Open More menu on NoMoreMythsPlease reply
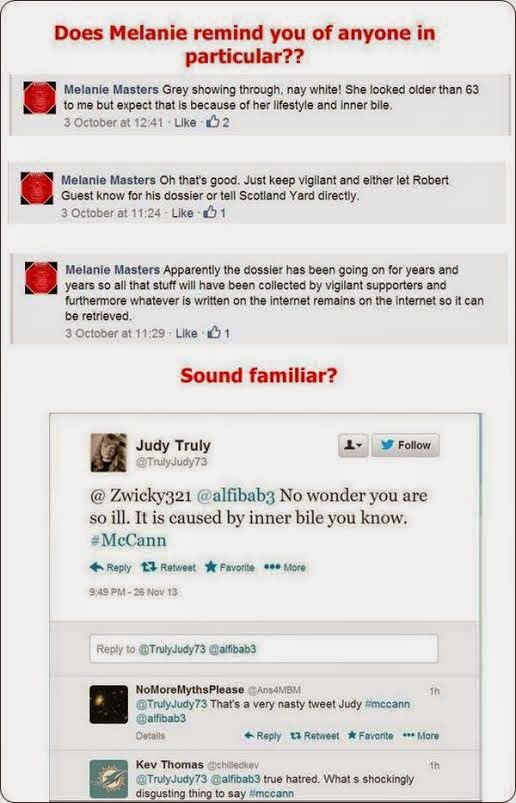This screenshot has width=516, height=803. pyautogui.click(x=421, y=735)
